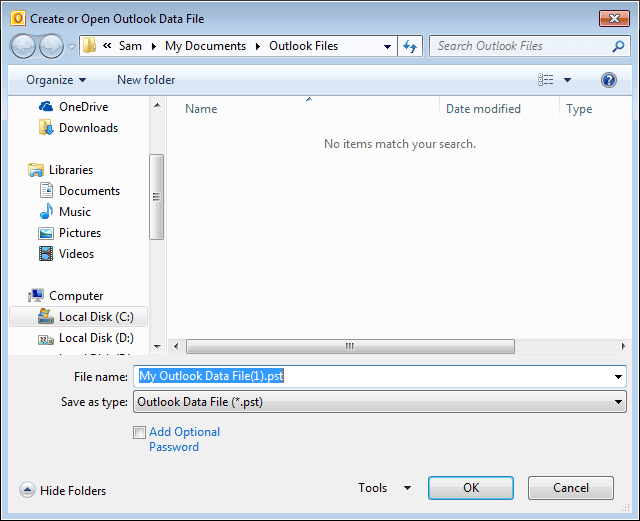Click the folder icon in address bar
This screenshot has height=521, width=640.
pos(89,46)
